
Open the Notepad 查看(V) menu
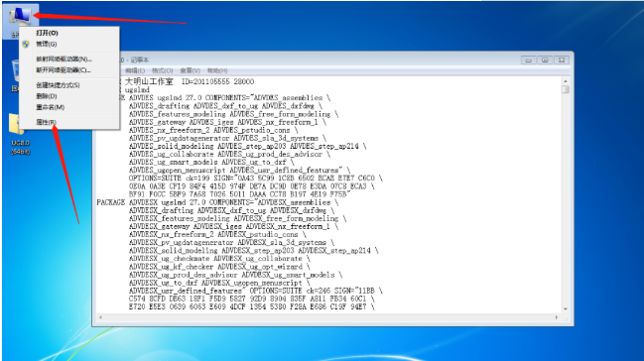coord(190,70)
